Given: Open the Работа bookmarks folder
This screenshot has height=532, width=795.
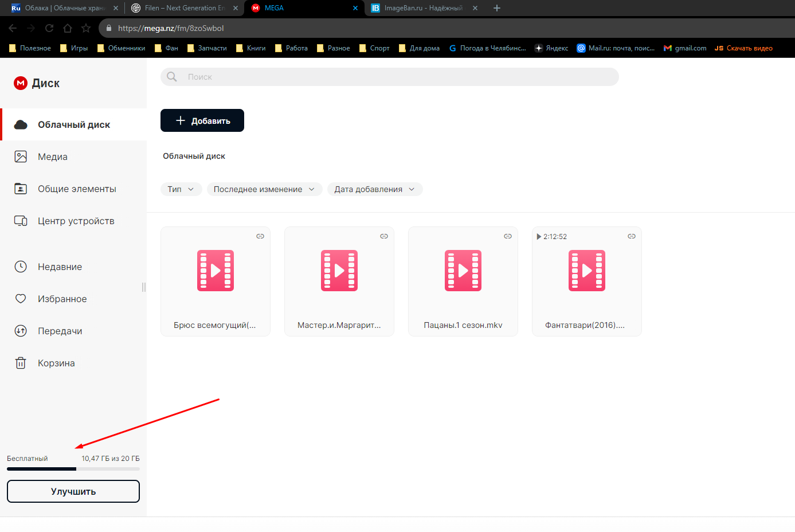Looking at the screenshot, I should coord(291,48).
